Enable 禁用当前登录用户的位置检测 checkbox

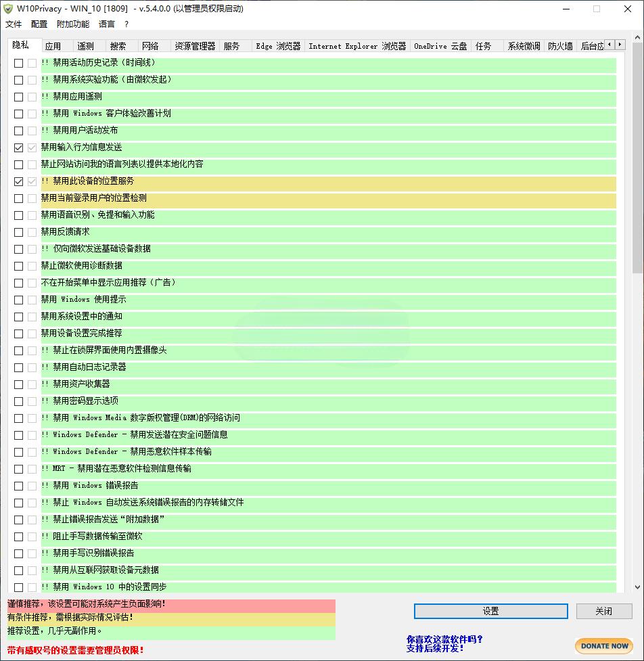point(18,198)
